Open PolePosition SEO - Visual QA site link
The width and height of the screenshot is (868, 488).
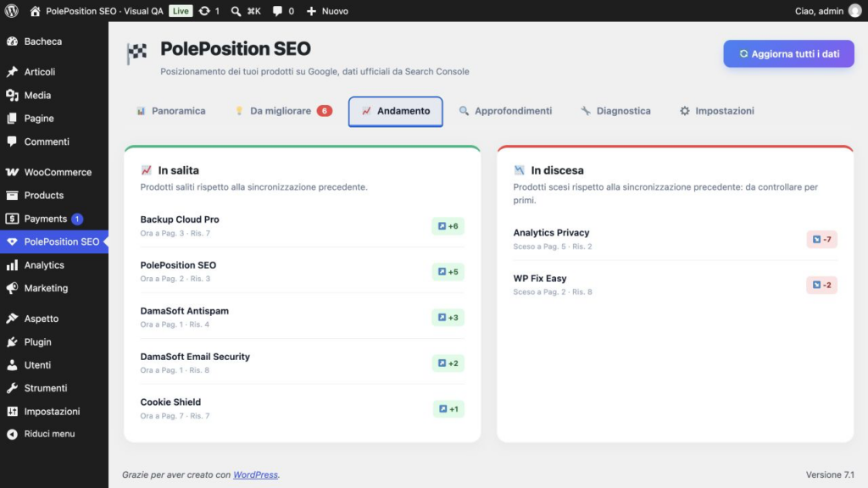(x=104, y=11)
